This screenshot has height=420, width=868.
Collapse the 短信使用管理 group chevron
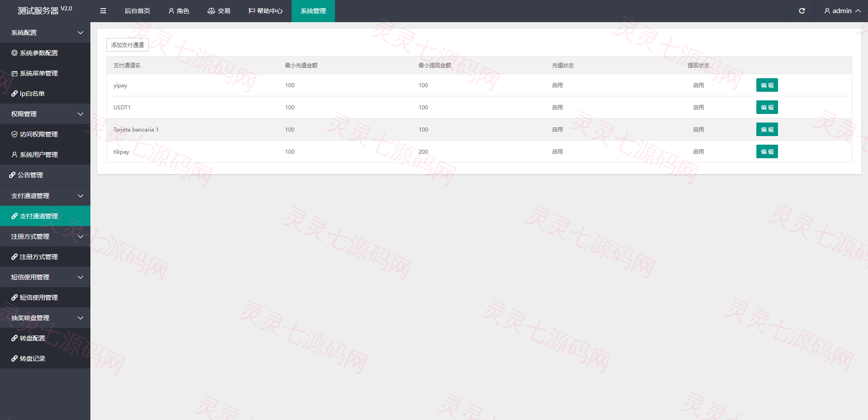coord(80,277)
